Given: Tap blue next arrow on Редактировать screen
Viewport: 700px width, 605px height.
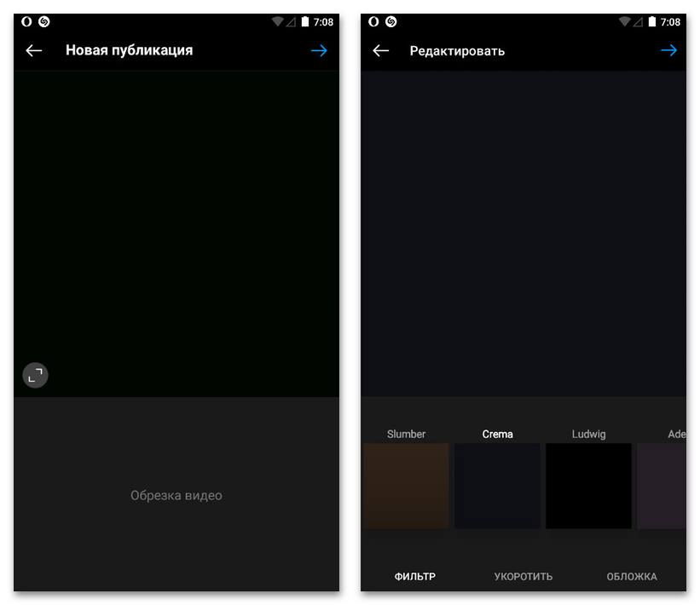Looking at the screenshot, I should pyautogui.click(x=668, y=50).
